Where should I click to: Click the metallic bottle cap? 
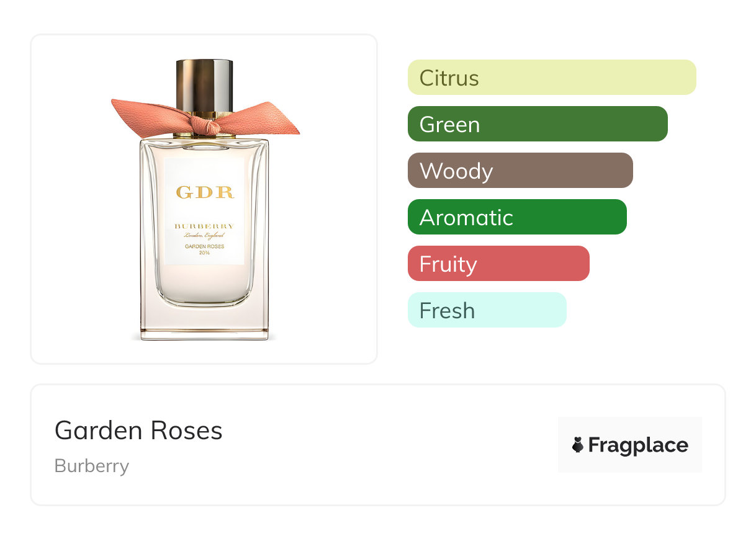point(205,86)
